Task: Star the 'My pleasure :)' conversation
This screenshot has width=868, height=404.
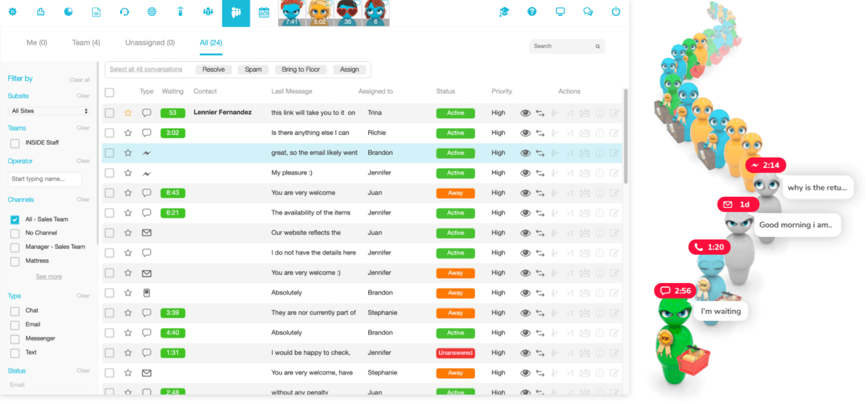Action: [128, 173]
